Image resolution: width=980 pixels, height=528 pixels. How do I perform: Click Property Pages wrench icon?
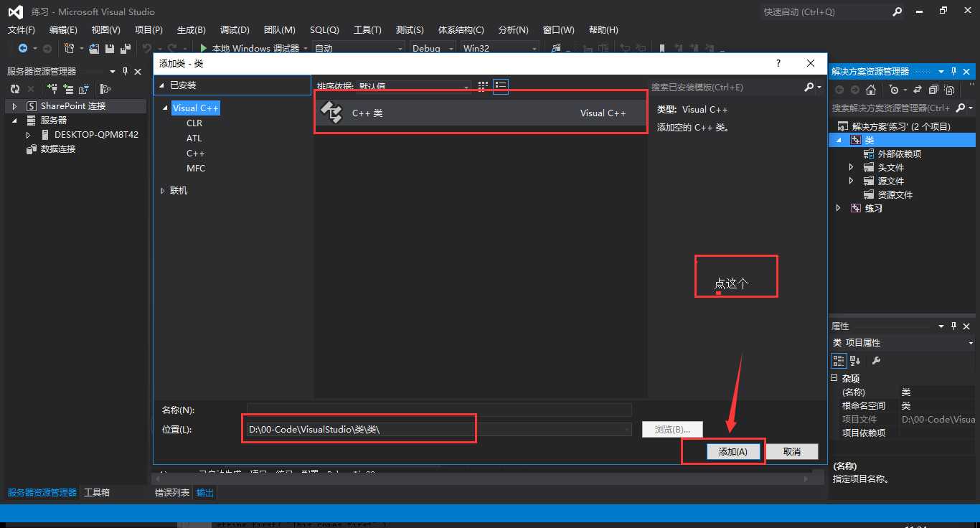click(x=876, y=360)
